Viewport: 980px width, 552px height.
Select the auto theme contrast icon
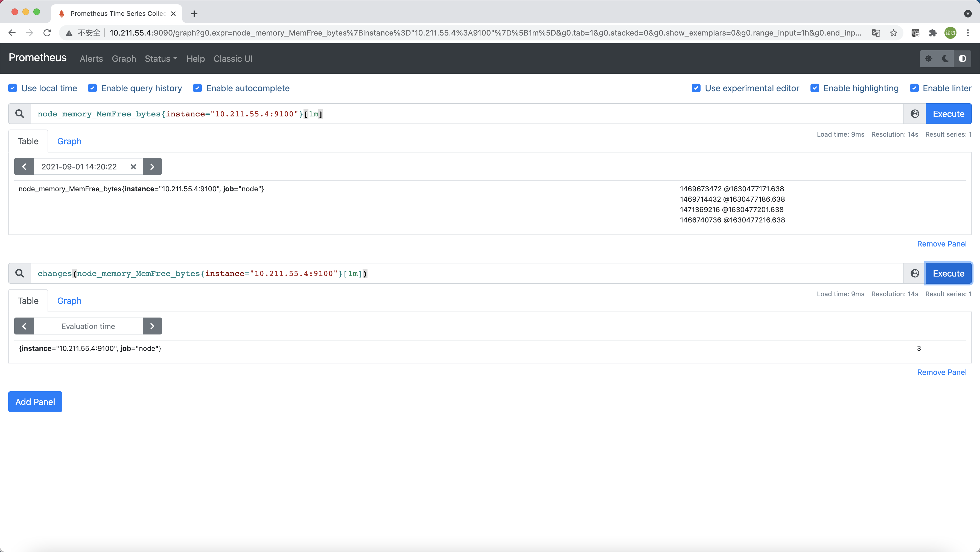pos(962,58)
